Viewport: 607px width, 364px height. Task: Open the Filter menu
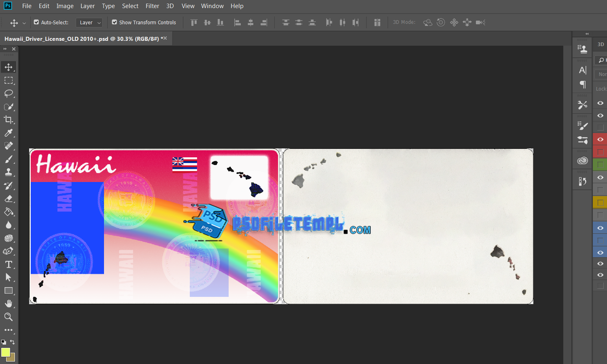tap(152, 6)
